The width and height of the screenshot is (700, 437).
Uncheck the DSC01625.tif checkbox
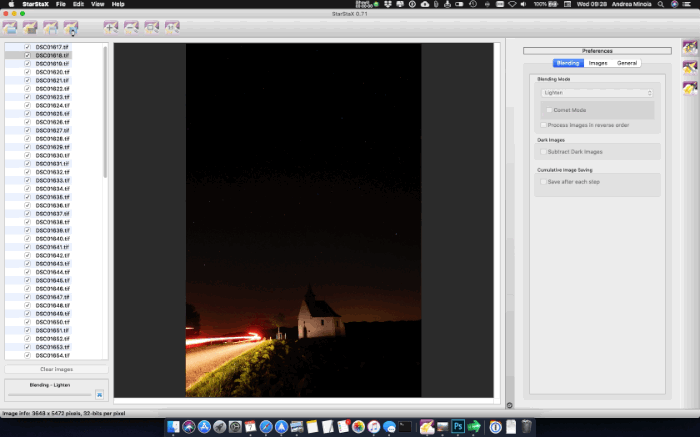point(27,114)
